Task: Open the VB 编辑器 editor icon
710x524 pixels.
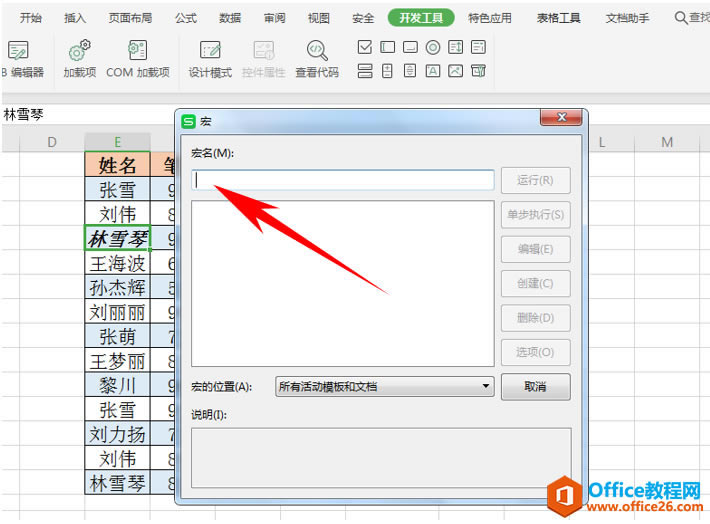Action: coord(18,50)
